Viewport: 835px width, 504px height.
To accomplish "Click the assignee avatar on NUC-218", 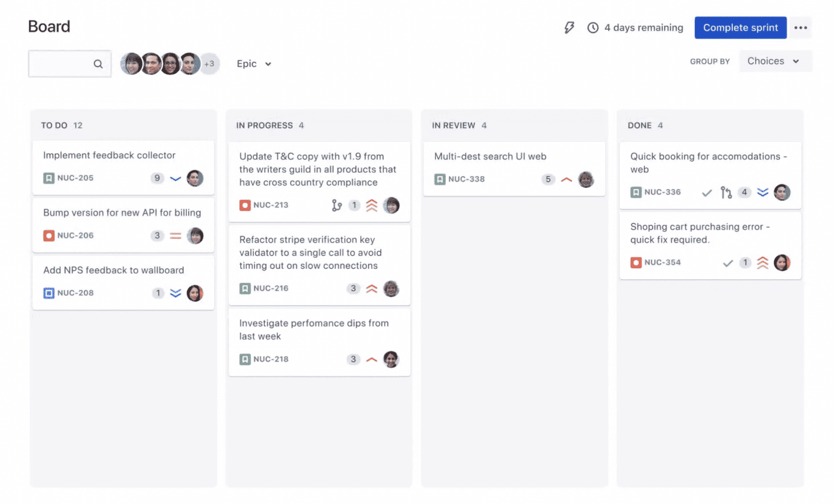I will (x=391, y=359).
